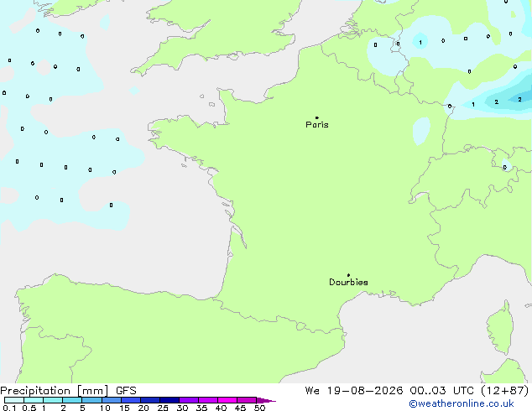Click the legend label '25'
The width and height of the screenshot is (532, 411).
pyautogui.click(x=163, y=408)
